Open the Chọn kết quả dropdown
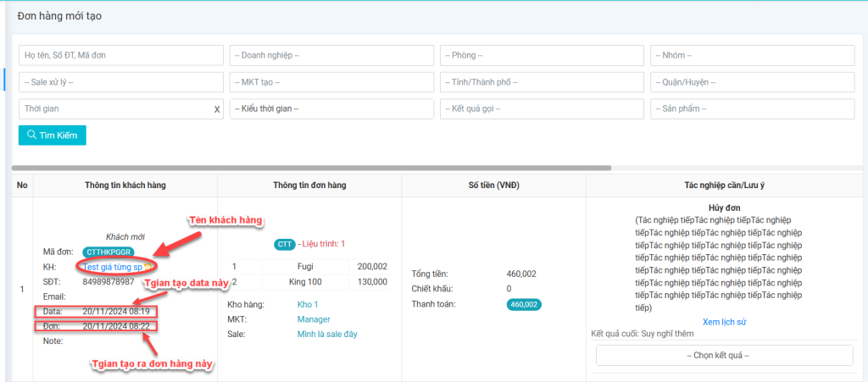Viewport: 868px width, 382px height. [x=724, y=356]
